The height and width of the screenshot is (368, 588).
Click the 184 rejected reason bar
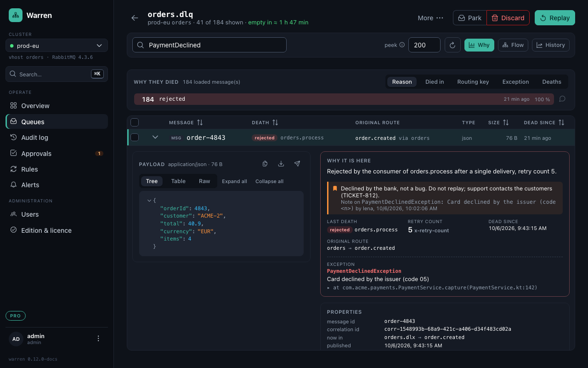[x=344, y=99]
